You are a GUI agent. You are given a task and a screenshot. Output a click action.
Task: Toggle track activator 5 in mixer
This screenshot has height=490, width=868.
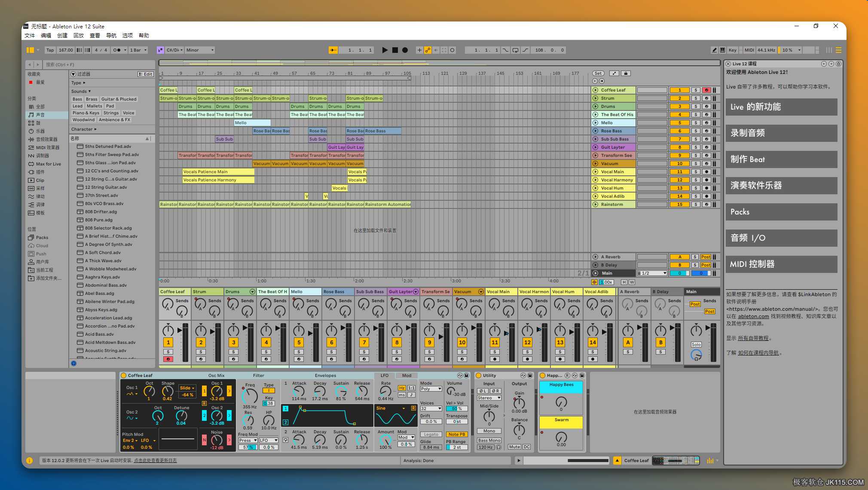click(299, 343)
